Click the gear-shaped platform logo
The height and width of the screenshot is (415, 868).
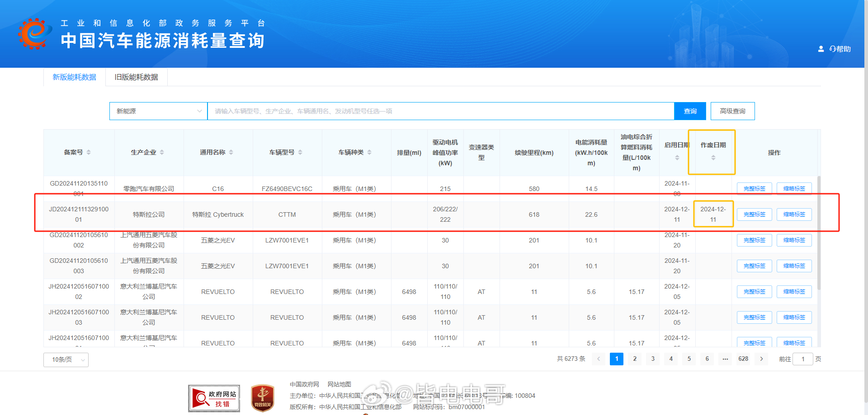tap(34, 34)
